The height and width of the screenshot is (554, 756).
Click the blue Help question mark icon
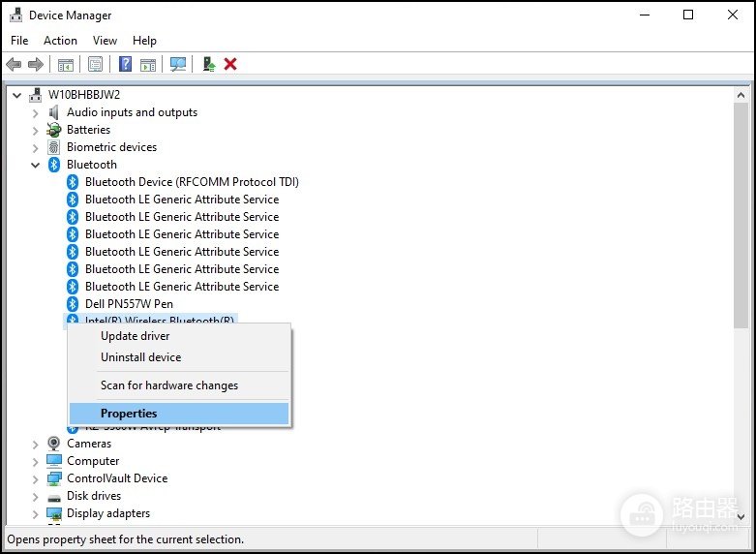[x=126, y=64]
